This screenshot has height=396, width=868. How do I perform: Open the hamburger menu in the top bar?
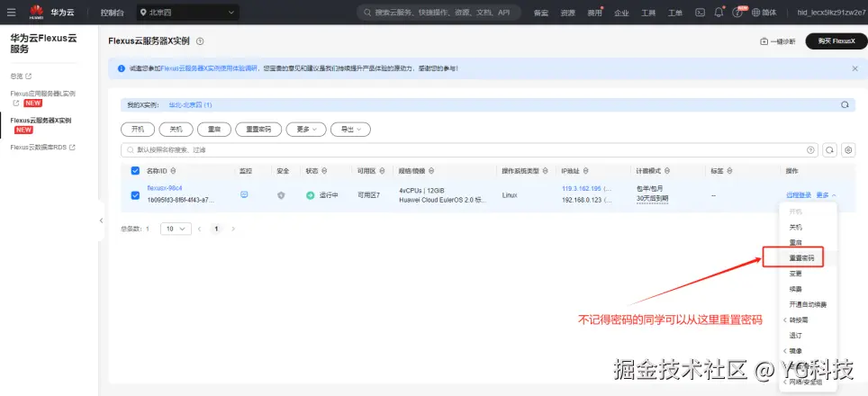11,13
